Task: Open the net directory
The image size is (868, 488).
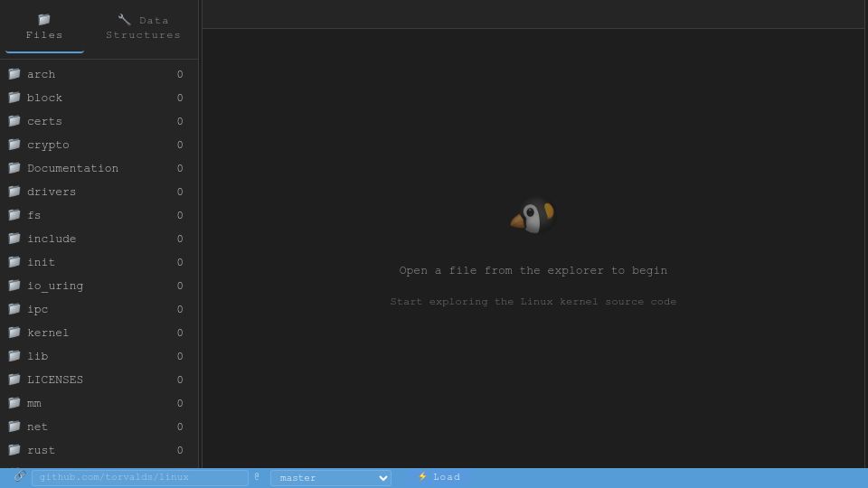Action: tap(99, 427)
